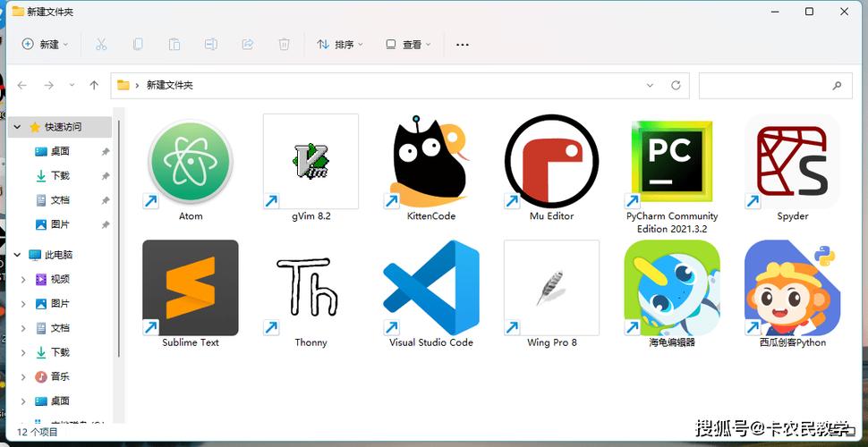The height and width of the screenshot is (447, 868).
Task: Select 音乐 under 此电脑
Action: (59, 376)
